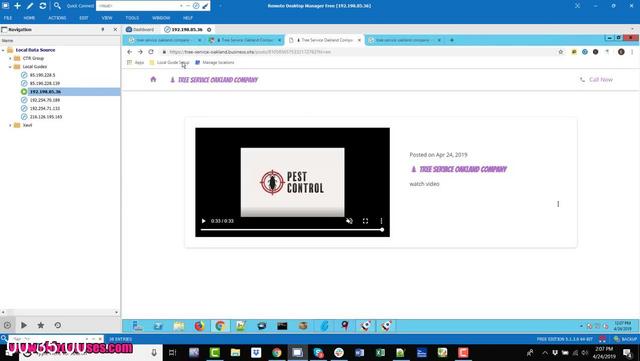Image resolution: width=640 pixels, height=361 pixels.
Task: Click the Call Now button
Action: (x=596, y=80)
